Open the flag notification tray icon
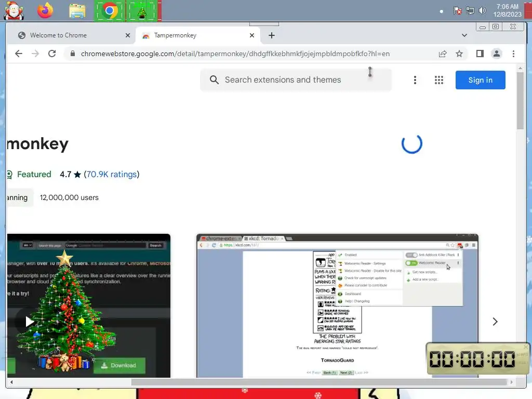532x399 pixels. pos(457,11)
